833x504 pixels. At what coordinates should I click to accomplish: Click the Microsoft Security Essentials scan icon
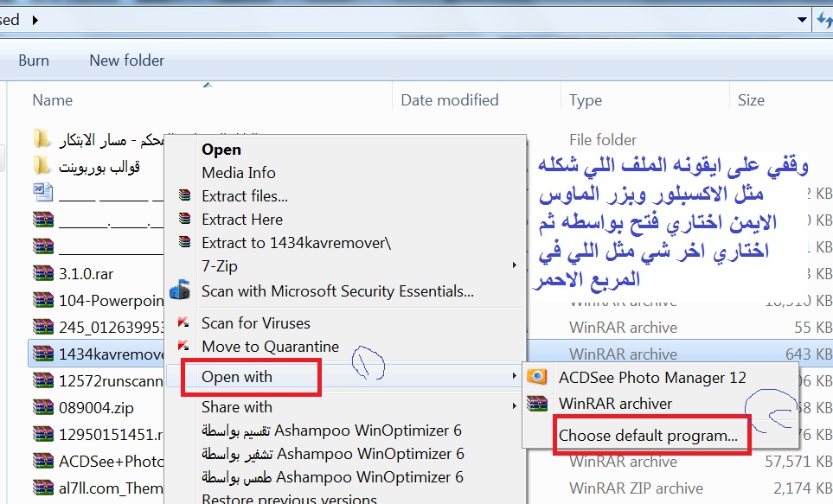pos(180,290)
